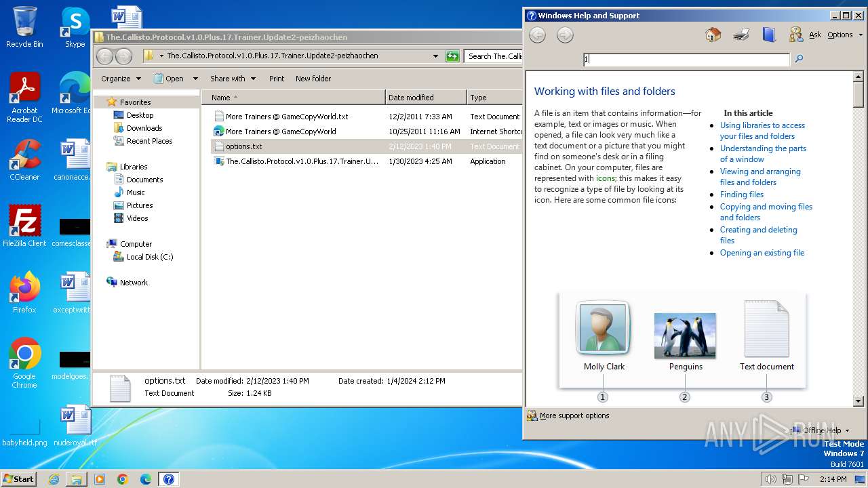The height and width of the screenshot is (488, 868).
Task: Click the 'icons' glossary link
Action: (x=606, y=178)
